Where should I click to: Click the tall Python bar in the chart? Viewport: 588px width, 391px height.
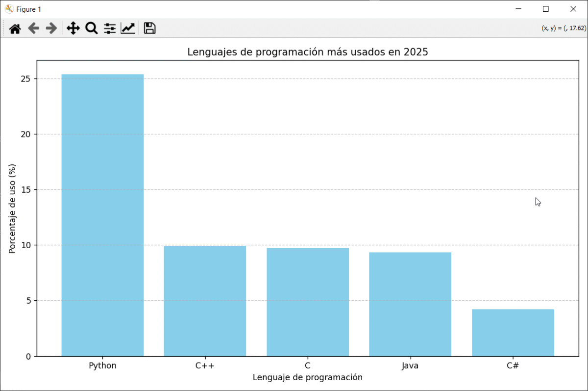click(x=102, y=215)
